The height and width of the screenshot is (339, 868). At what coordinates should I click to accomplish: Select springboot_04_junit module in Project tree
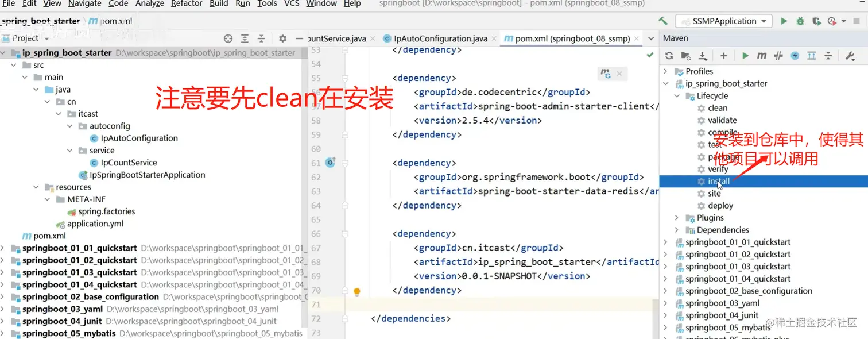pos(62,321)
